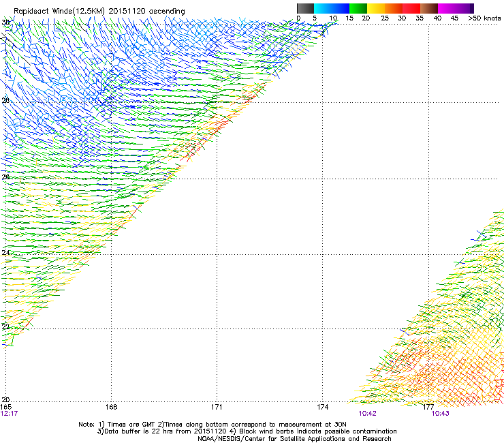
Task: Pick the brown 35-40 knots legend swatch
Action: point(429,8)
